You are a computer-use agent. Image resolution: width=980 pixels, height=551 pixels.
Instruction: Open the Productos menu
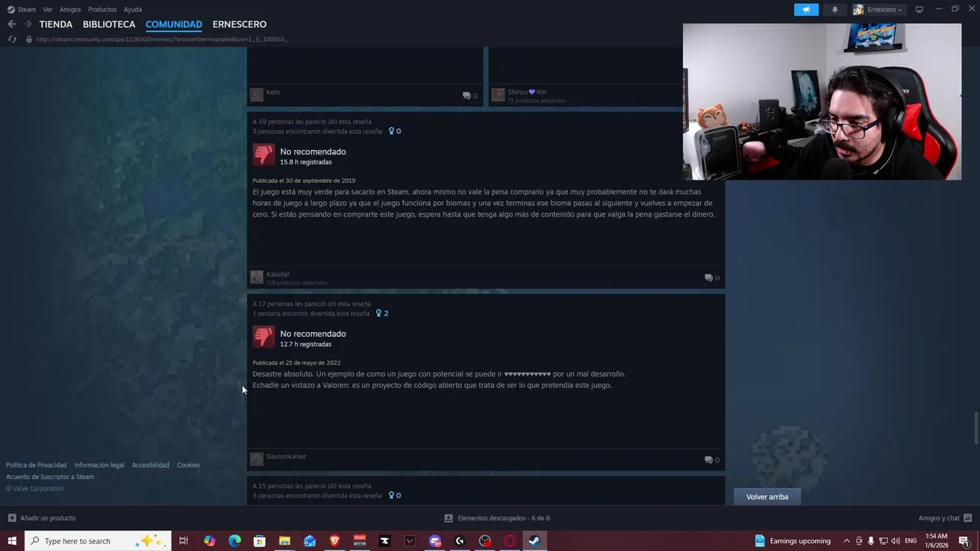click(102, 9)
